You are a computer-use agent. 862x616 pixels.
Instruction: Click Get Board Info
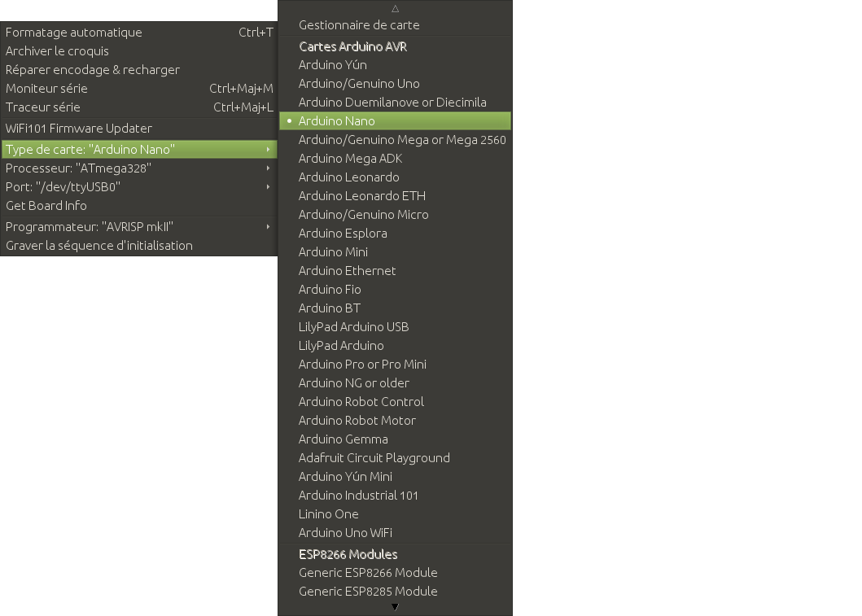pos(46,206)
